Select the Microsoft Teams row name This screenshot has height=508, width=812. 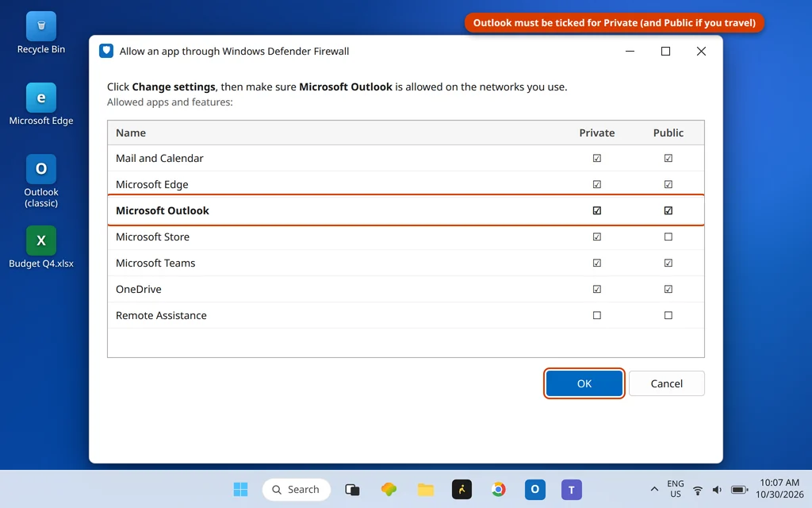pos(155,263)
